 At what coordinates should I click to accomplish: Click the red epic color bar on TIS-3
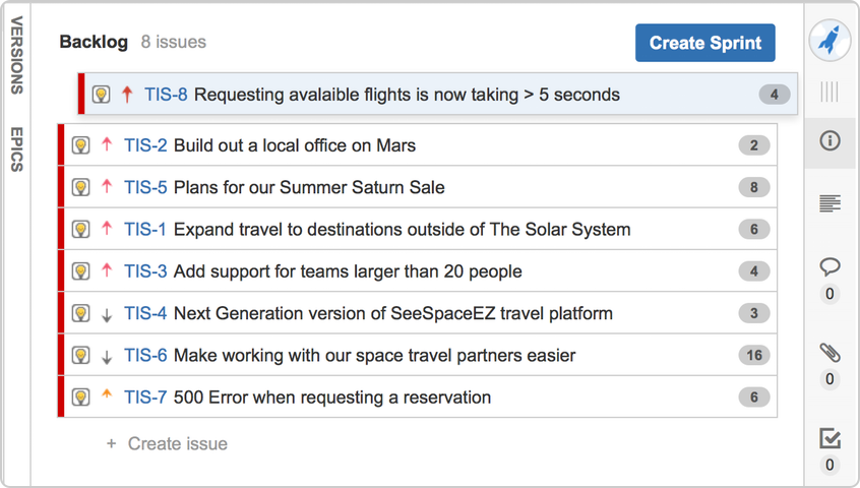(x=61, y=271)
